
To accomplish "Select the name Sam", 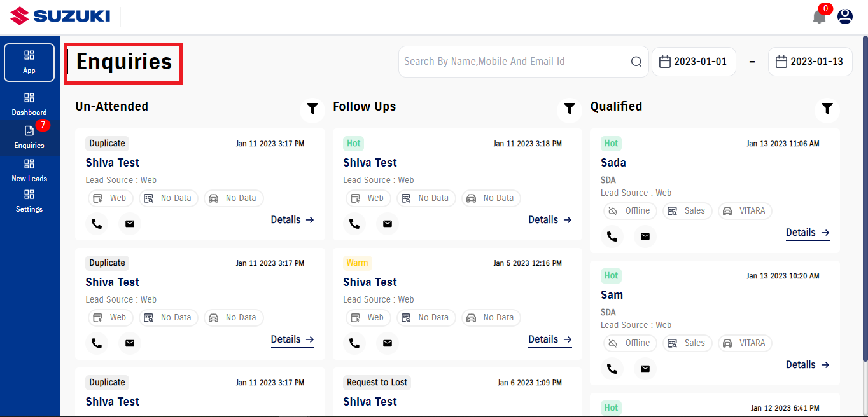I will click(x=612, y=295).
